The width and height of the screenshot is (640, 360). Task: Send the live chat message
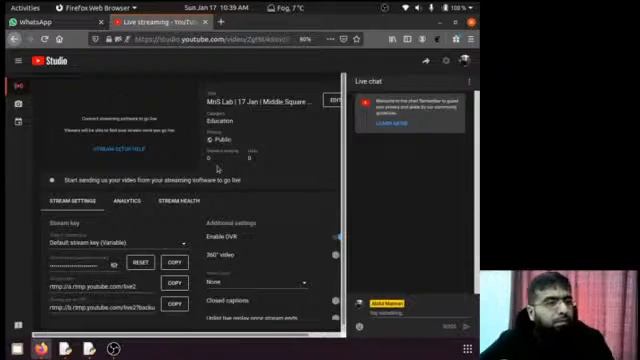point(467,327)
